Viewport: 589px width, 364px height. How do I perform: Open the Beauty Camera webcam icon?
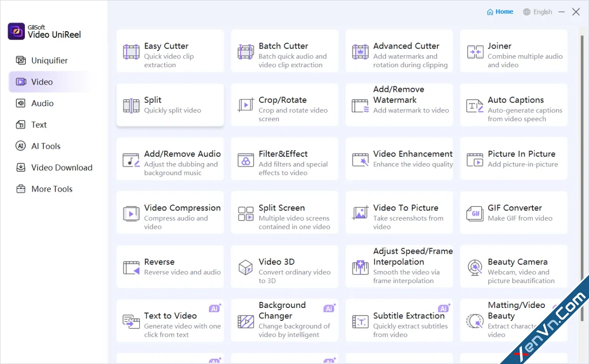475,267
